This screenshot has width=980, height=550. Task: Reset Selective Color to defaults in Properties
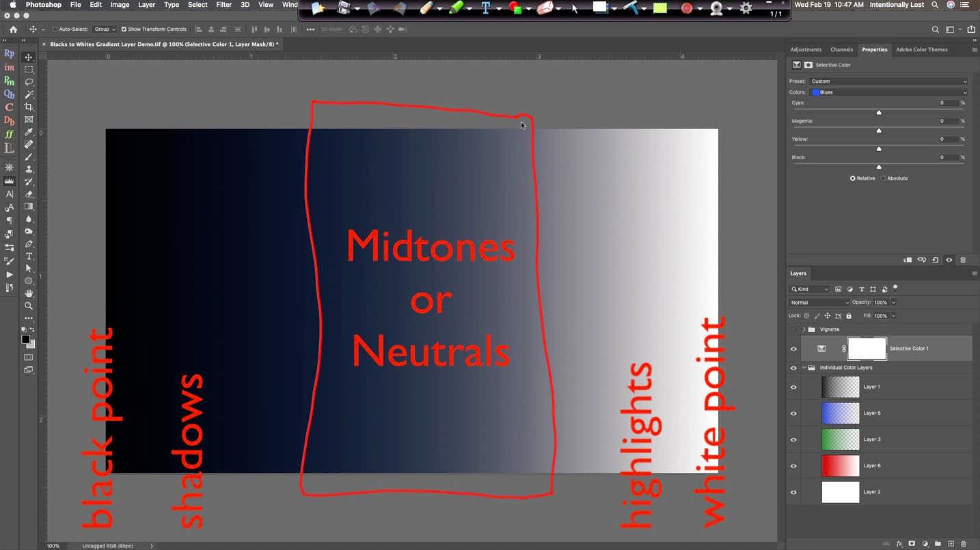[x=936, y=260]
